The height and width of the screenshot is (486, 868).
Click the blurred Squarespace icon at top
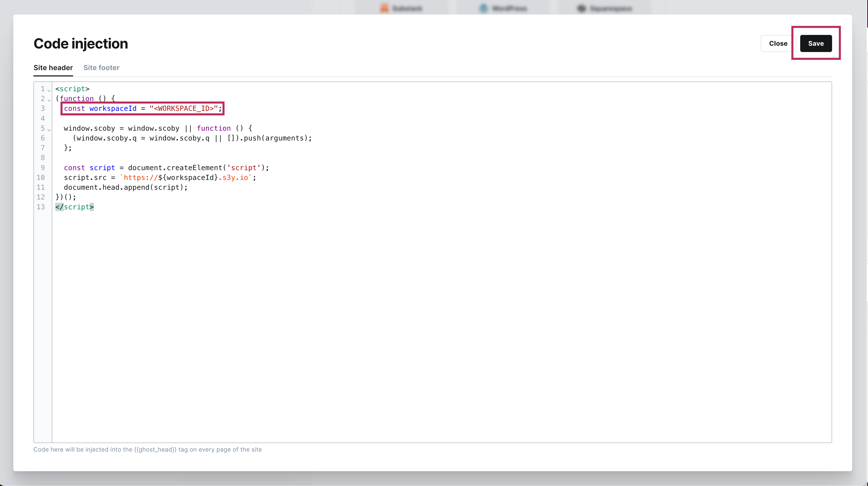(x=582, y=9)
